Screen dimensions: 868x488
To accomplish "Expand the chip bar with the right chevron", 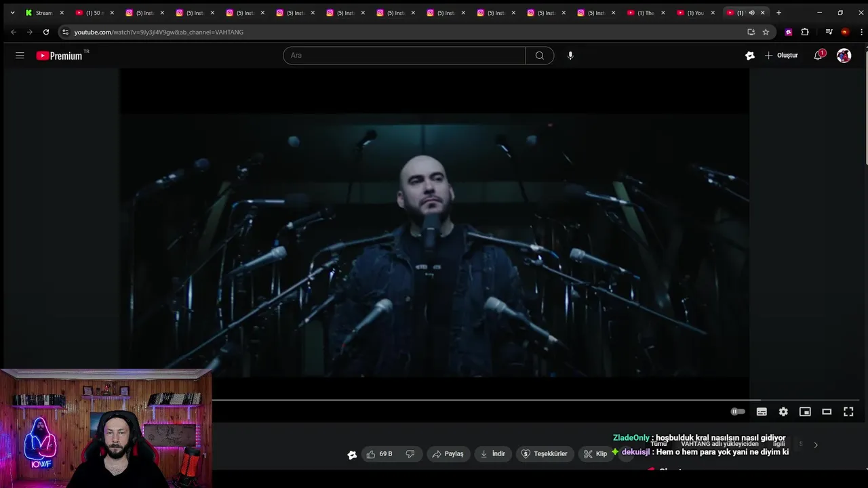I will pos(816,445).
